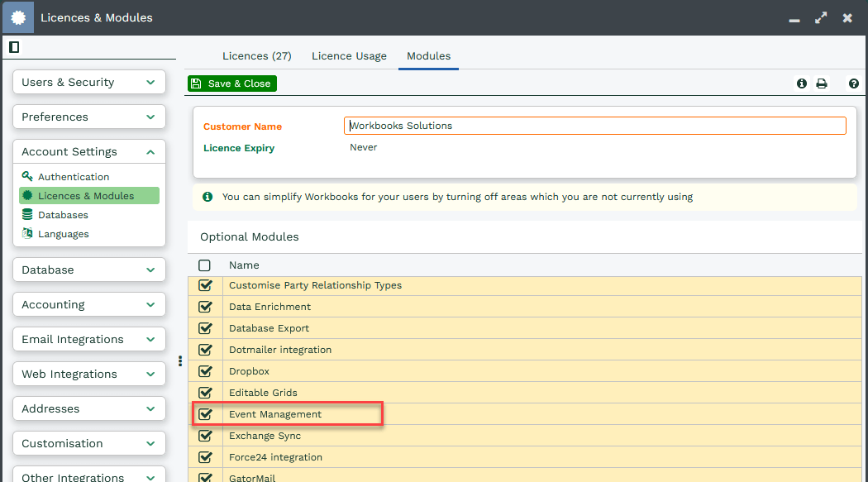Uncheck the Exchange Sync module
The height and width of the screenshot is (482, 868).
tap(205, 436)
